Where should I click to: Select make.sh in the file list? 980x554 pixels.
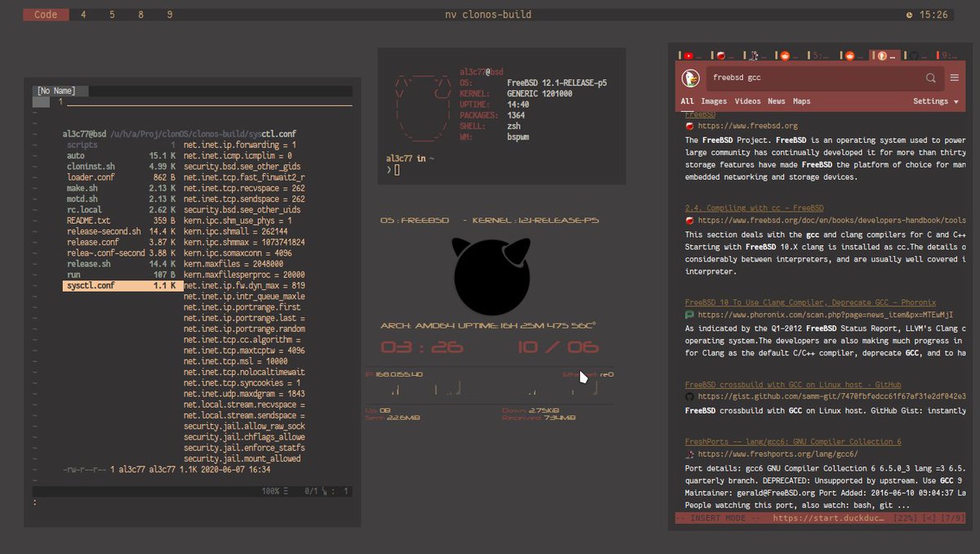[x=119, y=188]
